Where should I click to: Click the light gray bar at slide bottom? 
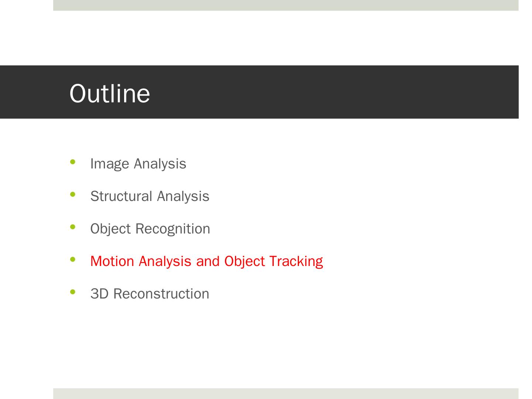pos(286,393)
